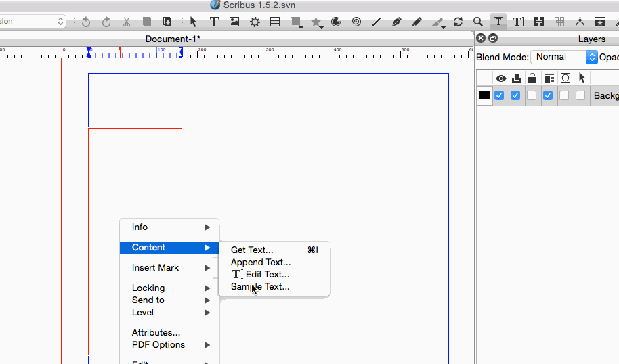Activate the Zoom magnifier tool
Screen dimensions: 619x364
point(478,22)
